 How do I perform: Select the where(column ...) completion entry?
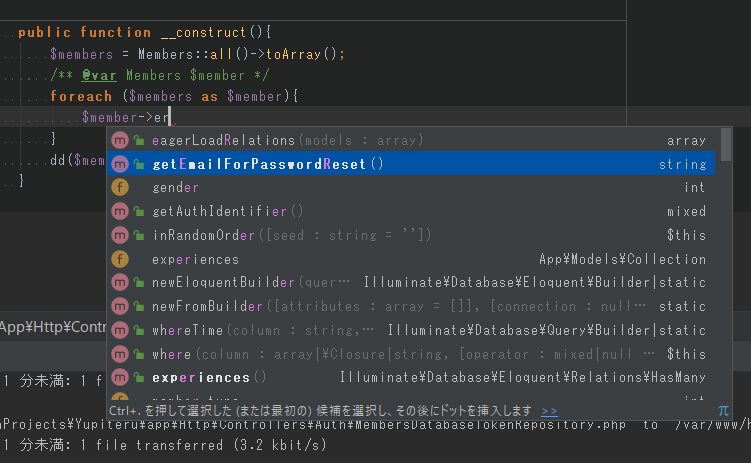171,354
